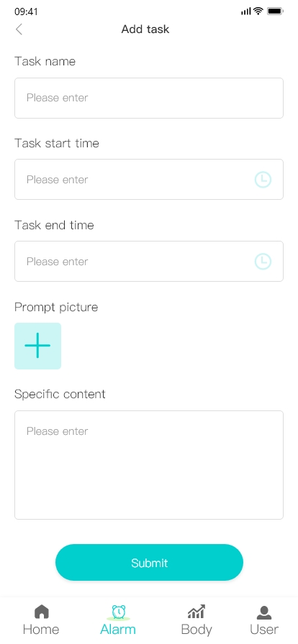Image resolution: width=298 pixels, height=644 pixels.
Task: Add a prompt picture with plus icon
Action: pyautogui.click(x=38, y=346)
